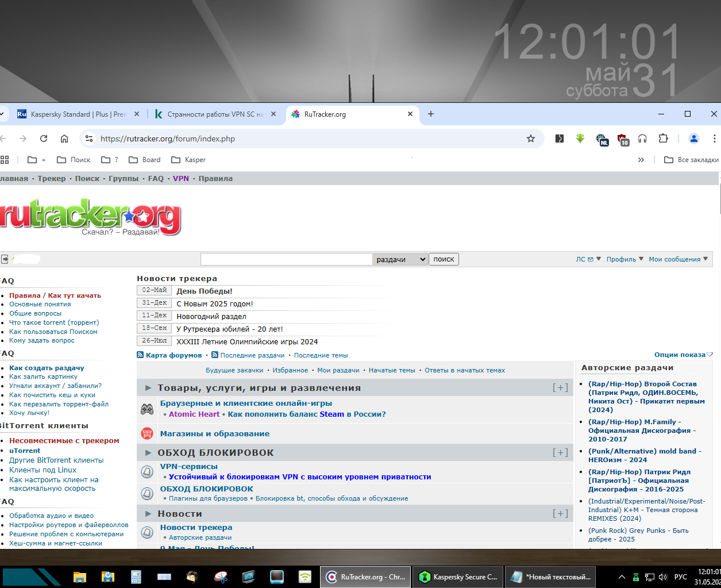Open the NL globe VPN extension
The image size is (721, 588).
602,139
